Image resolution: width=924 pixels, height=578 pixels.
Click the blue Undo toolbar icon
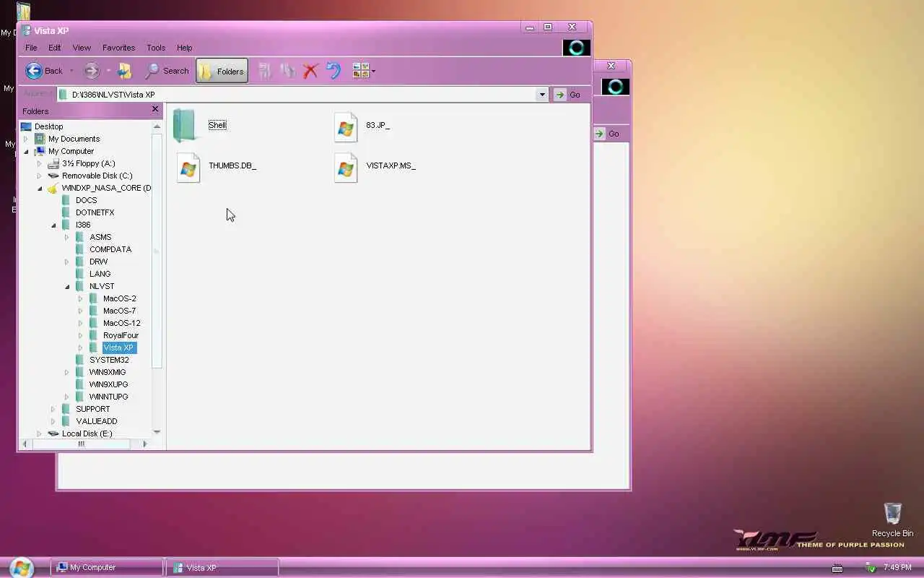(x=334, y=71)
